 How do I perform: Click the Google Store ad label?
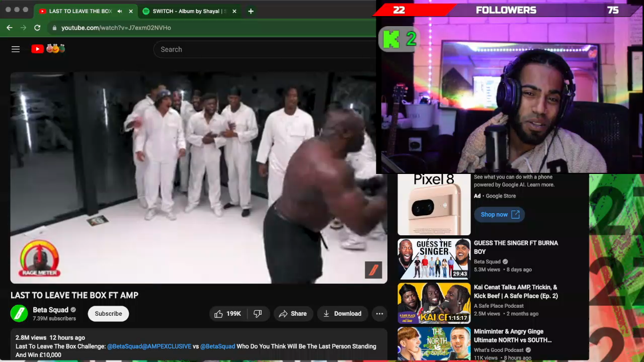pyautogui.click(x=501, y=196)
